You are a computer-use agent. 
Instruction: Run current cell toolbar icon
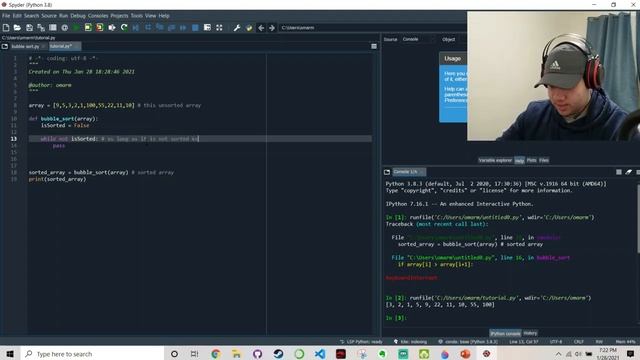pyautogui.click(x=88, y=27)
